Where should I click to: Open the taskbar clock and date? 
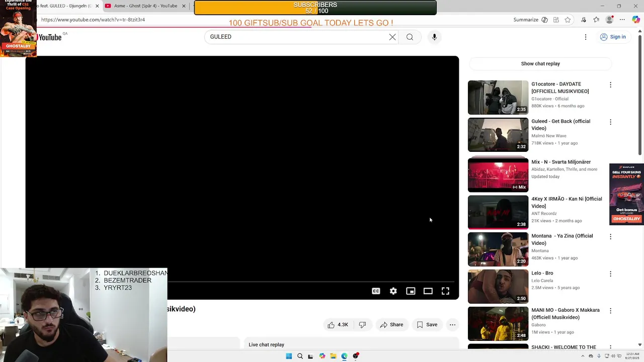point(632,356)
